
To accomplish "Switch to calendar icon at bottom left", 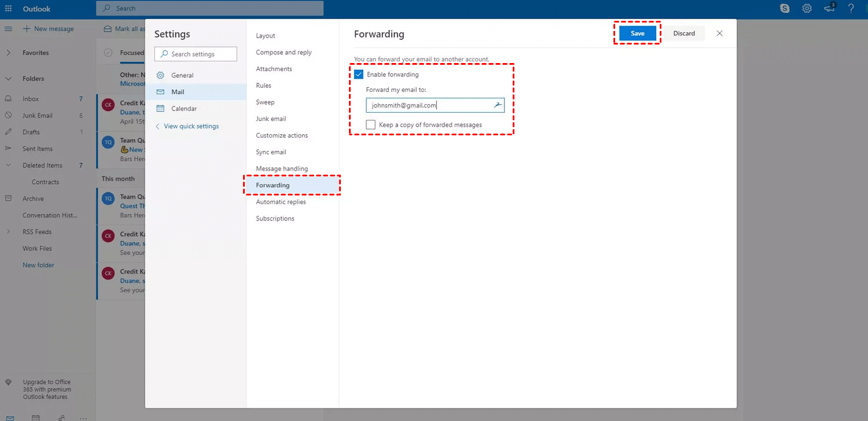I will (36, 418).
